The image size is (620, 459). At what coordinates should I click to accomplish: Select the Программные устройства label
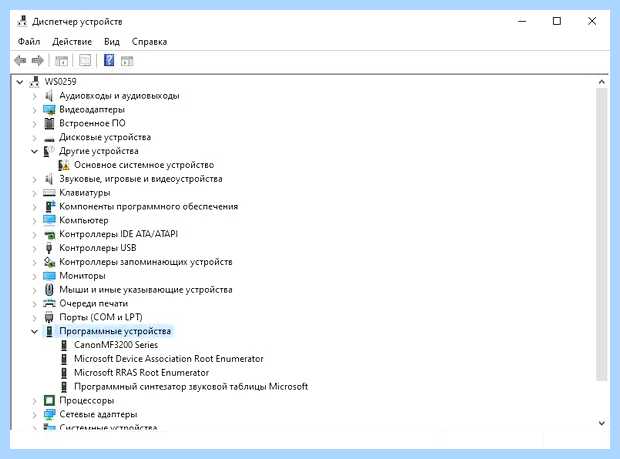coord(115,331)
